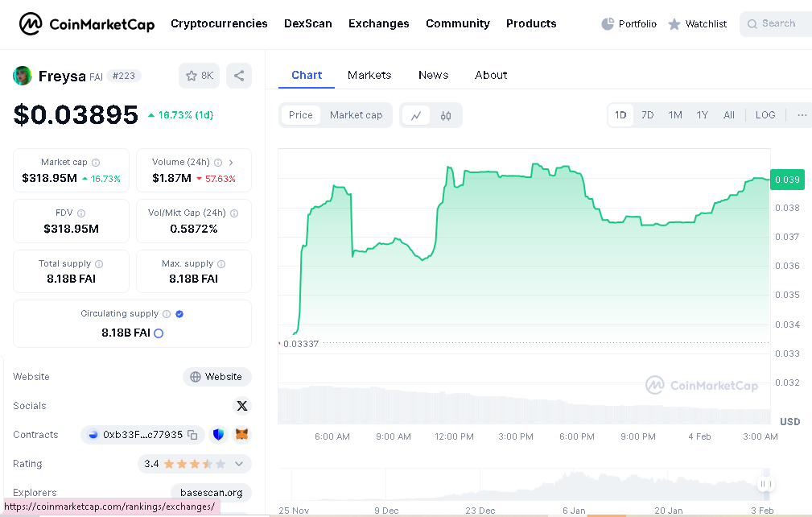Copy the contract address 0xb33F...c77935
Viewport: 812px width, 517px height.
coord(192,435)
